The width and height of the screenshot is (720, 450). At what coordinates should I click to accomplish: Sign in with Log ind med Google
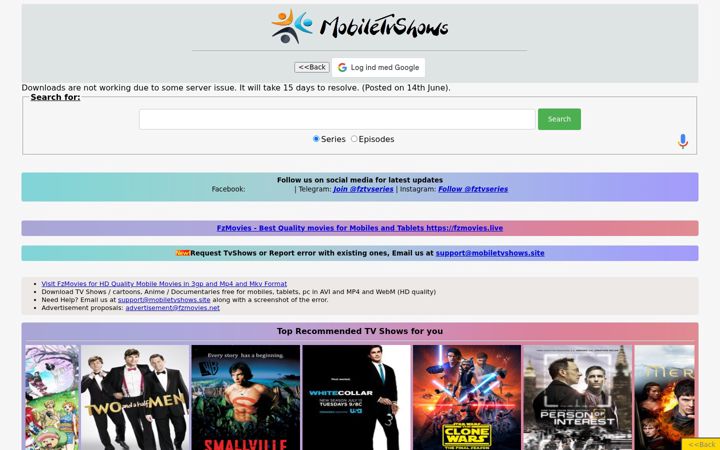[378, 68]
